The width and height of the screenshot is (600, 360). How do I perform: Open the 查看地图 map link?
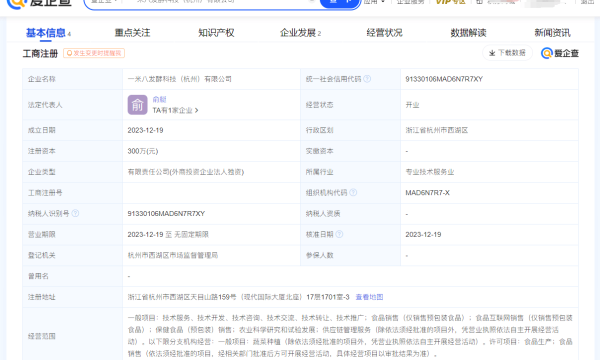pyautogui.click(x=369, y=297)
